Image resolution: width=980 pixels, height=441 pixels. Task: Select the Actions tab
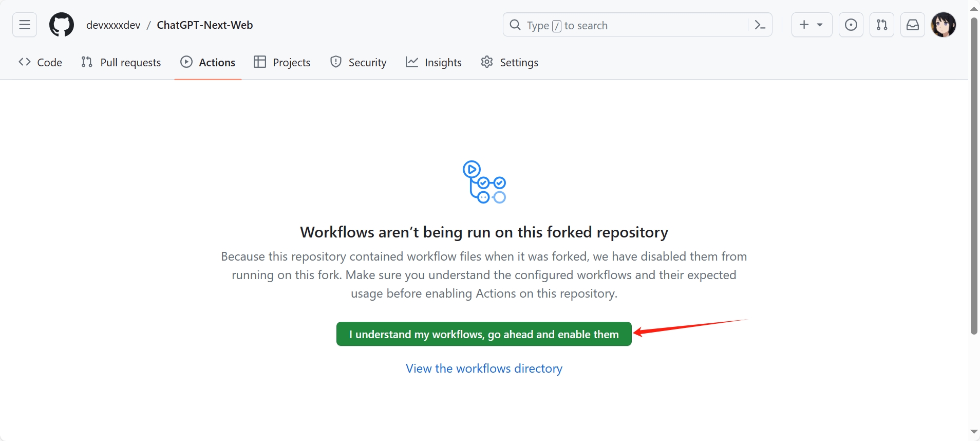pyautogui.click(x=208, y=62)
